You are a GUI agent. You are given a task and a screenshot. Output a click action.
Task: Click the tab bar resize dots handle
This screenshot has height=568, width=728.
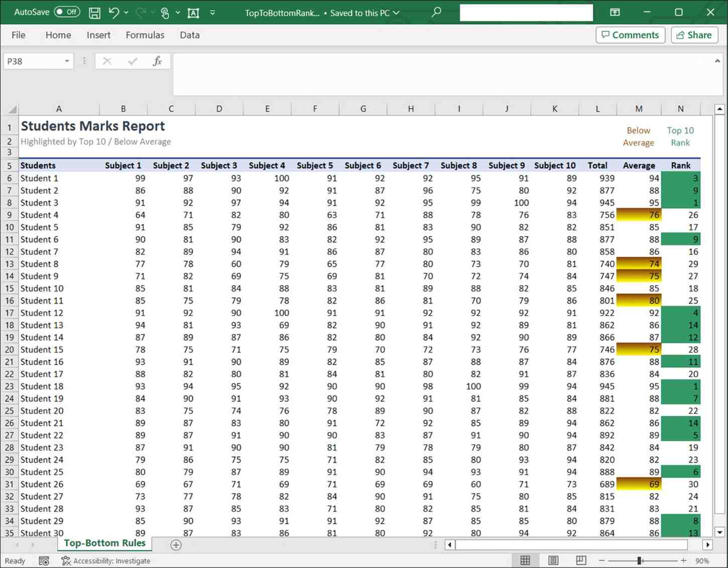(x=435, y=545)
